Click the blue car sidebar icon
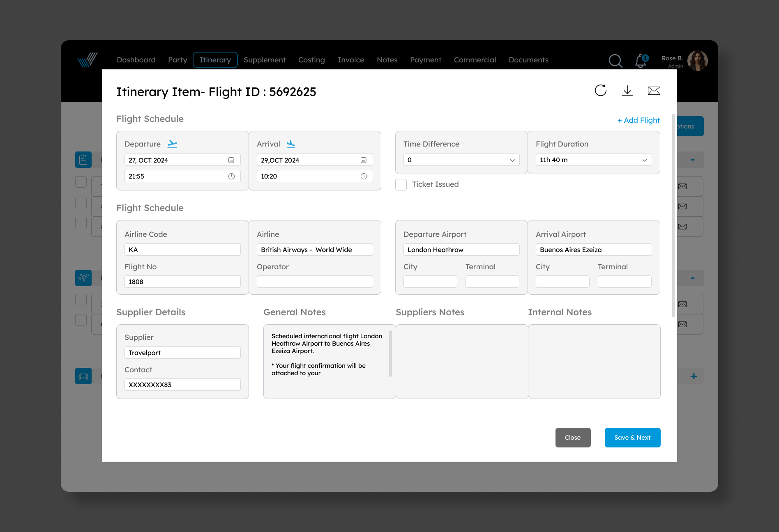 point(83,376)
